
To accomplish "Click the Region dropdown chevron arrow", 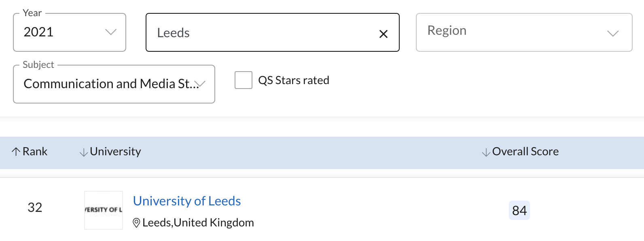I will pyautogui.click(x=613, y=33).
